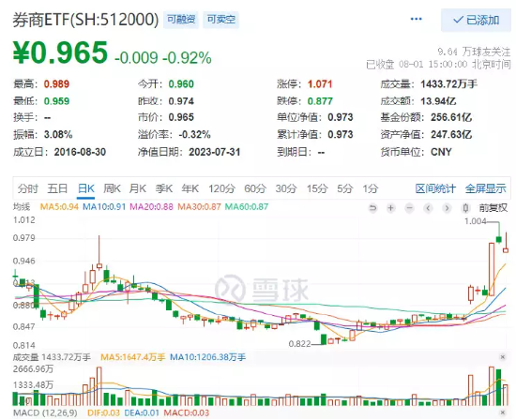This screenshot has width=516, height=420.
Task: Click the 净值日期 date 2023-07-31
Action: click(x=215, y=152)
